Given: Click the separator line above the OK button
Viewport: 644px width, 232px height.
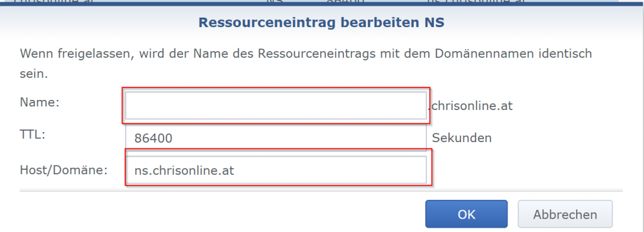Looking at the screenshot, I should click(321, 191).
